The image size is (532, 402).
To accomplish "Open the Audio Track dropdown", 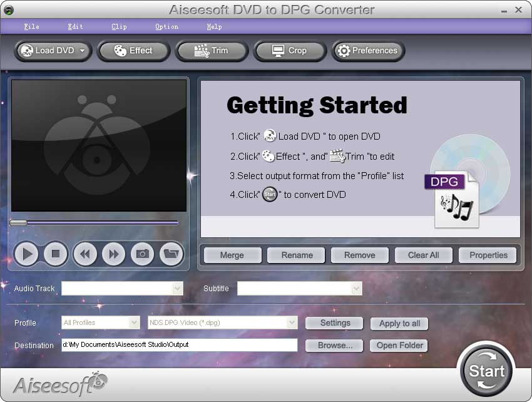I will click(x=178, y=288).
